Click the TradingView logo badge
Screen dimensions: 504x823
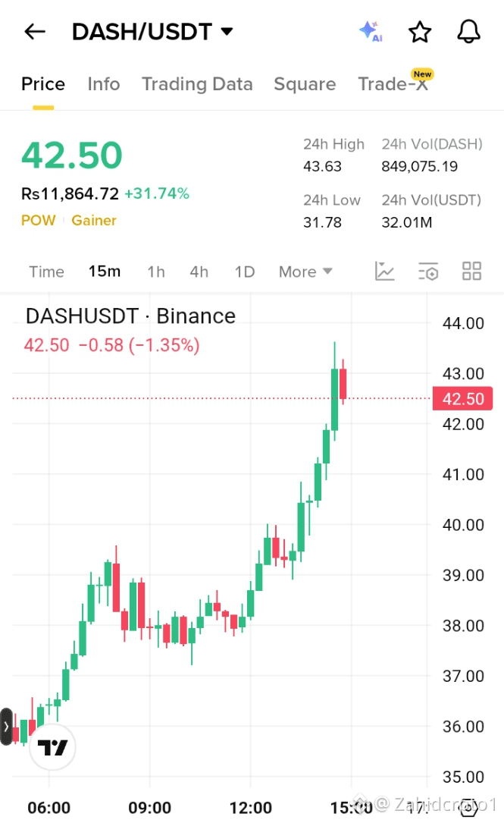pos(52,746)
